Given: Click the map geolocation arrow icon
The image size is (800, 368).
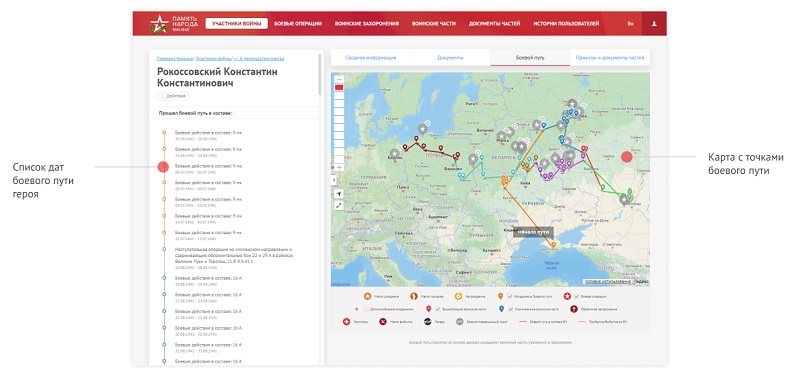Looking at the screenshot, I should [339, 194].
